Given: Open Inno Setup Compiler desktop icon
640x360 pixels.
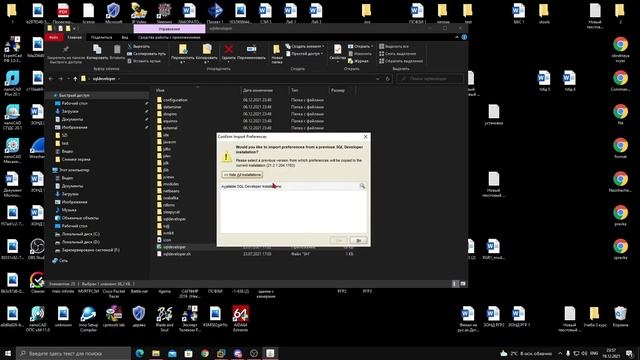Looking at the screenshot, I should 88,319.
